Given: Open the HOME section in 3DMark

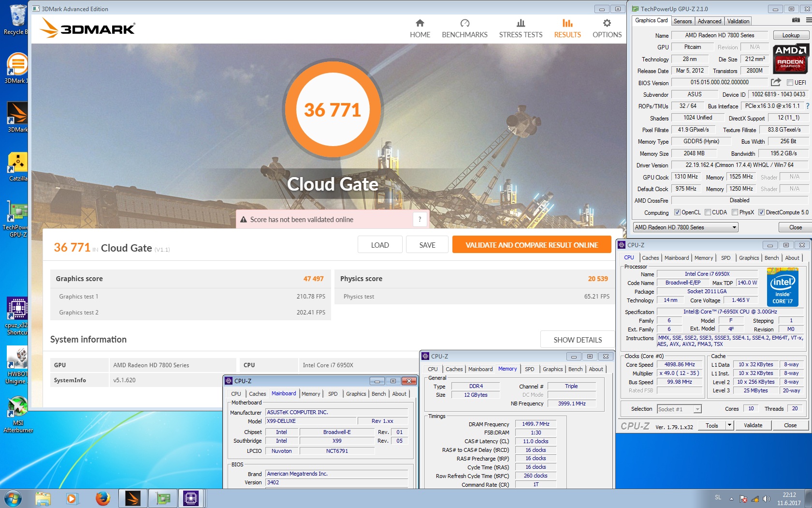Looking at the screenshot, I should click(x=420, y=29).
